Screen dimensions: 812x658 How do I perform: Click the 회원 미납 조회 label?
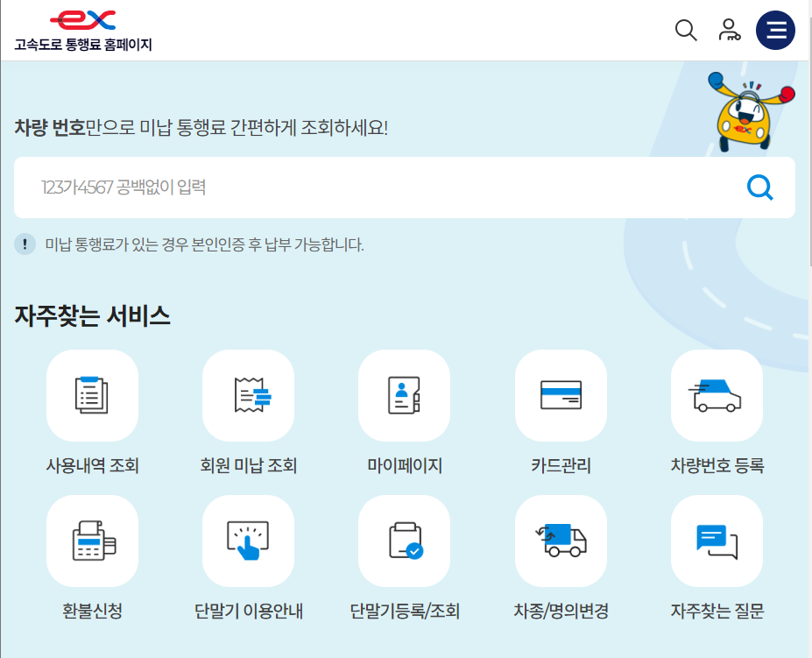tap(248, 465)
